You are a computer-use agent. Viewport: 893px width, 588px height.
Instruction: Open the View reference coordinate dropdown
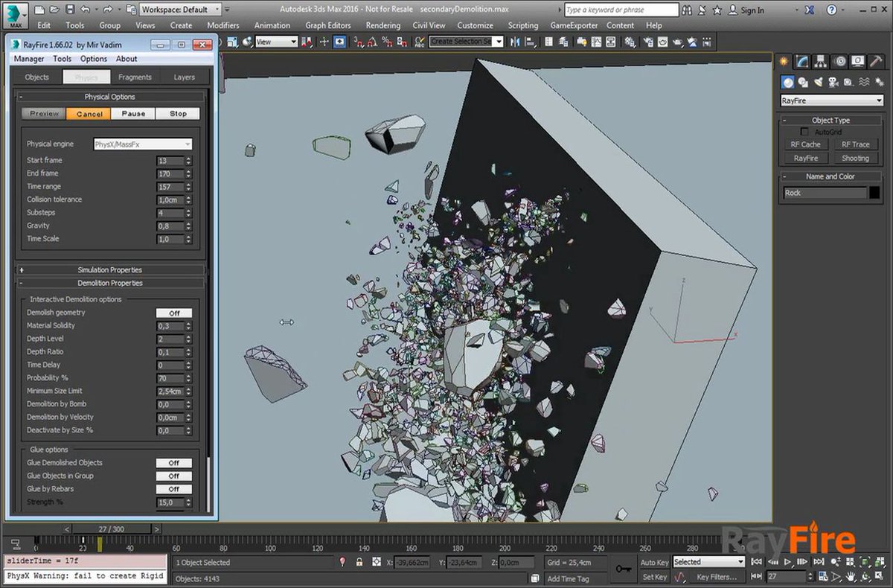(x=276, y=42)
